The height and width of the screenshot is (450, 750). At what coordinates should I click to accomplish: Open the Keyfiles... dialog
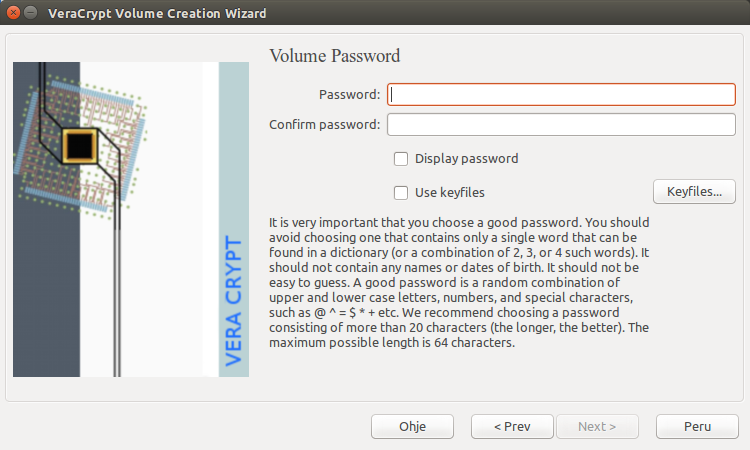[x=694, y=192]
